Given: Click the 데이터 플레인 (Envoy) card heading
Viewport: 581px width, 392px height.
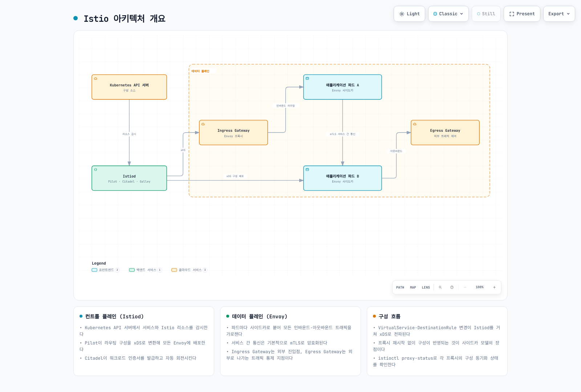Looking at the screenshot, I should point(260,317).
